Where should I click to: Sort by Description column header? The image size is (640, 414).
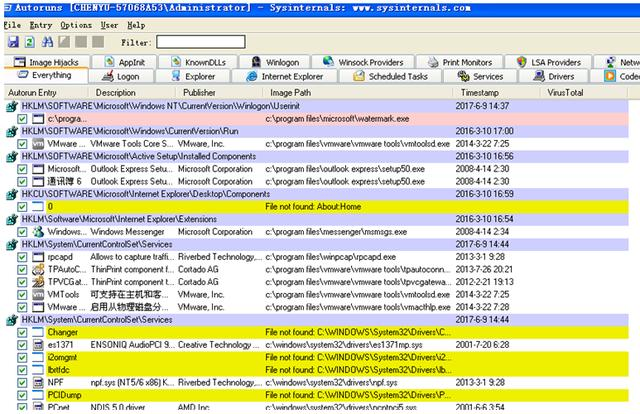tap(132, 93)
